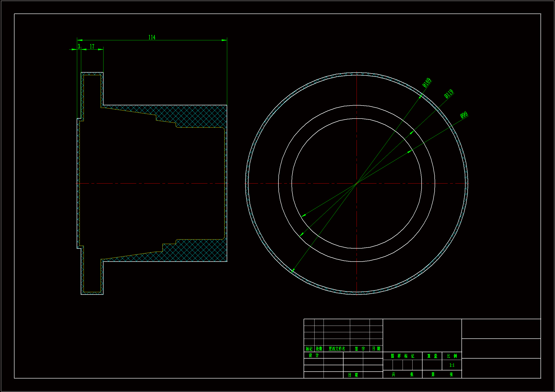This screenshot has width=555, height=392.
Task: Select the 处数 column header
Action: [x=319, y=349]
